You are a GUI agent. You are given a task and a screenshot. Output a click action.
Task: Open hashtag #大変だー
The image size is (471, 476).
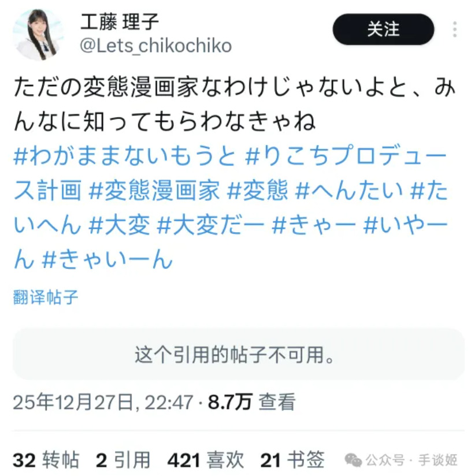point(211,225)
